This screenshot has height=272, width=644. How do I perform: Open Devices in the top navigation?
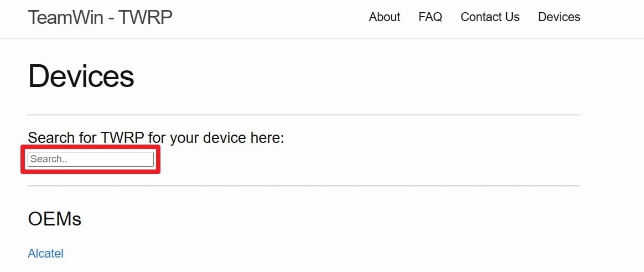click(x=559, y=17)
